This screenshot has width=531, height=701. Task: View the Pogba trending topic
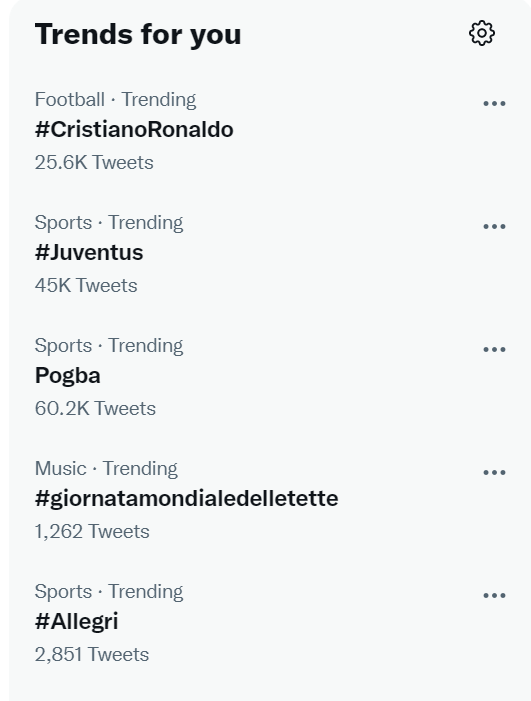pos(67,376)
